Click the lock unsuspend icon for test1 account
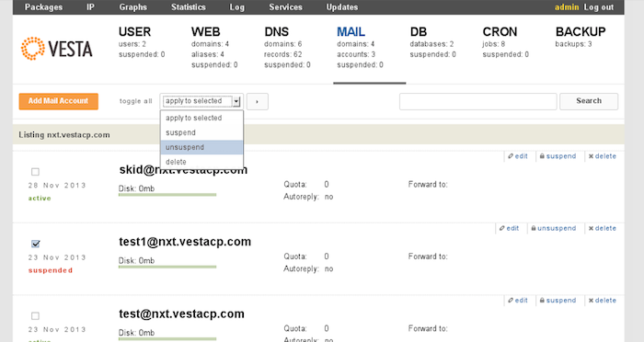Image resolution: width=644 pixels, height=342 pixels. [534, 228]
